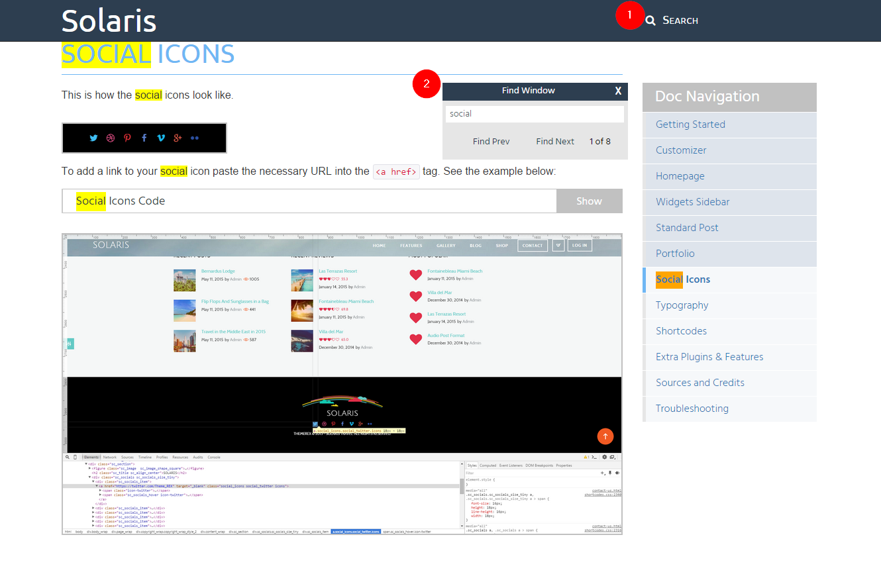Image resolution: width=881 pixels, height=588 pixels.
Task: Open Getting Started in Doc Navigation
Action: point(690,124)
